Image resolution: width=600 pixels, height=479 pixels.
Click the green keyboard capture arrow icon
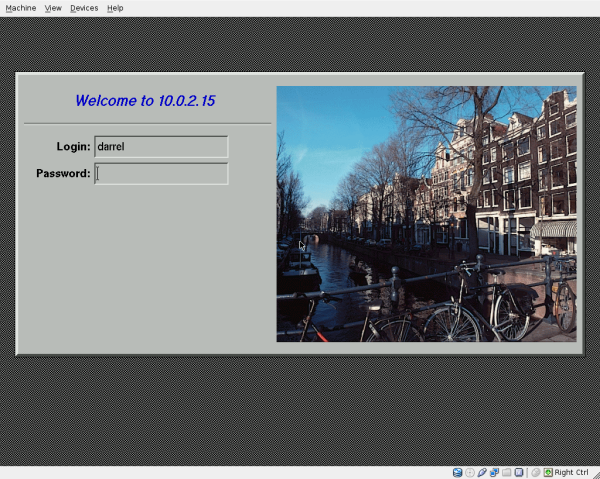[548, 472]
